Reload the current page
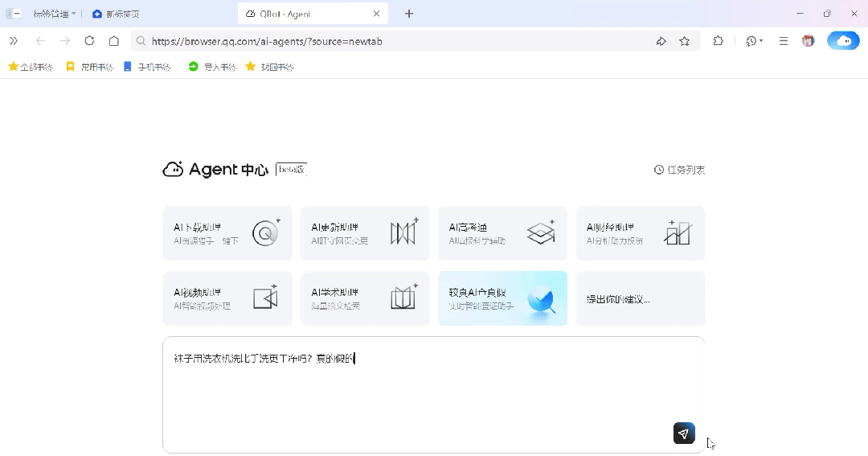 pyautogui.click(x=90, y=41)
